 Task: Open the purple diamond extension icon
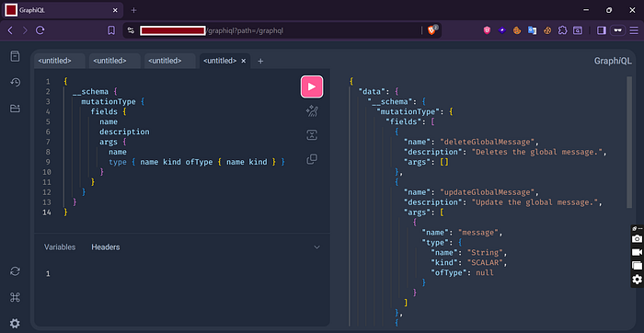point(502,30)
